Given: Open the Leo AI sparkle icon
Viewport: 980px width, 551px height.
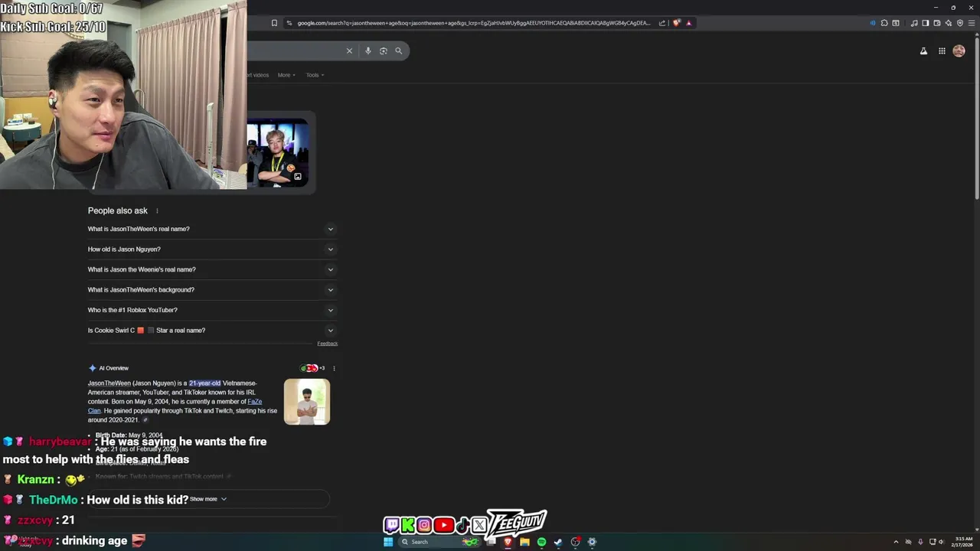Looking at the screenshot, I should (949, 23).
